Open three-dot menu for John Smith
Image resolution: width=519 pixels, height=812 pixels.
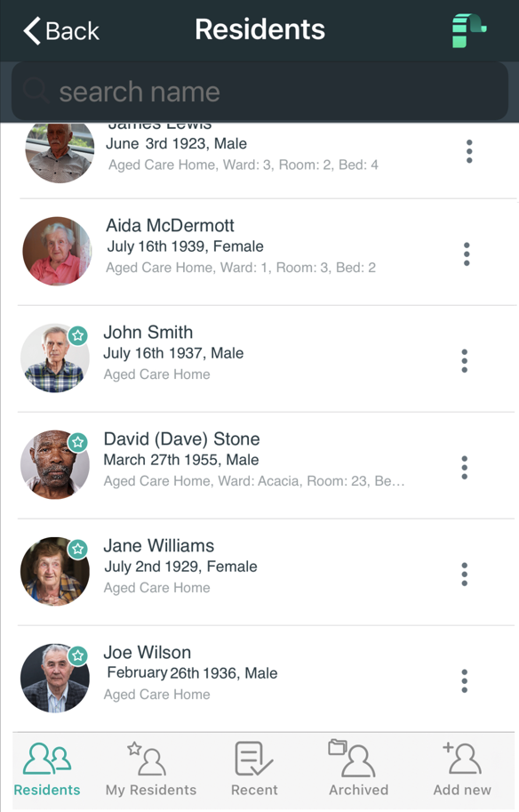[x=465, y=361]
